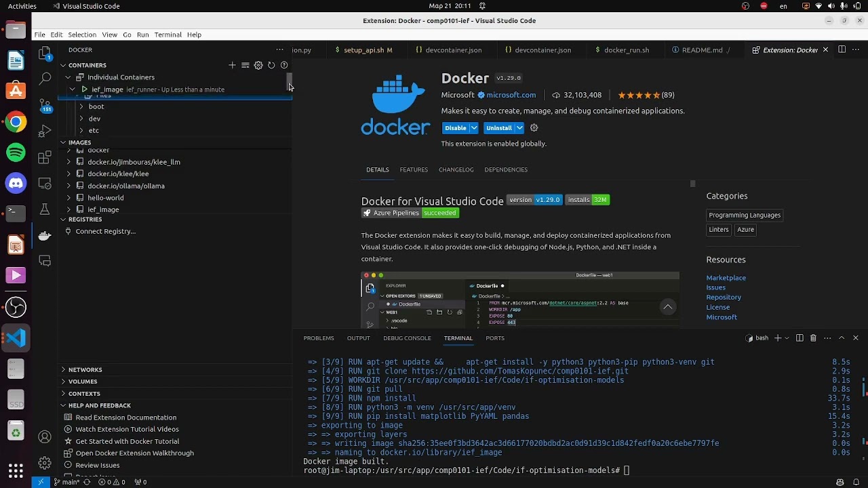Click the Disable button
This screenshot has height=488, width=868.
[456, 127]
